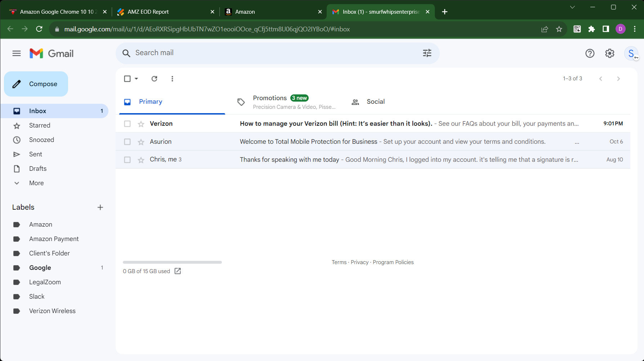This screenshot has height=361, width=644.
Task: Open the Amazon Payment label
Action: [54, 239]
